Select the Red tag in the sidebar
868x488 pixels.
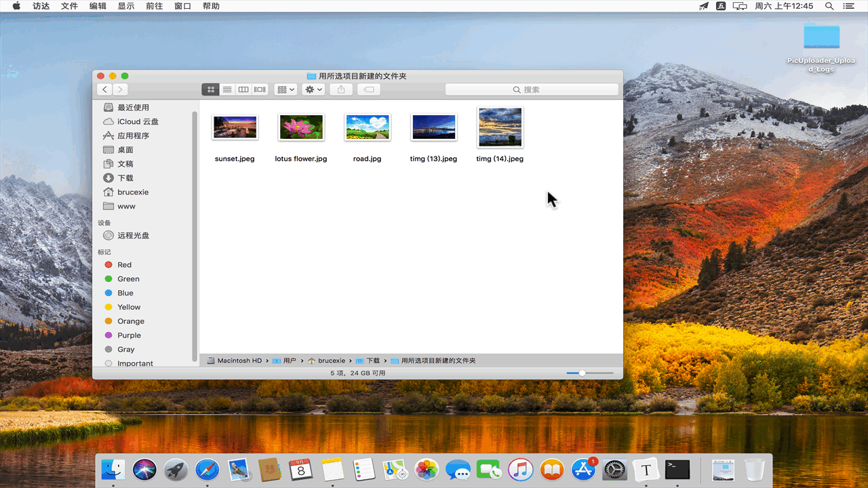click(x=124, y=264)
